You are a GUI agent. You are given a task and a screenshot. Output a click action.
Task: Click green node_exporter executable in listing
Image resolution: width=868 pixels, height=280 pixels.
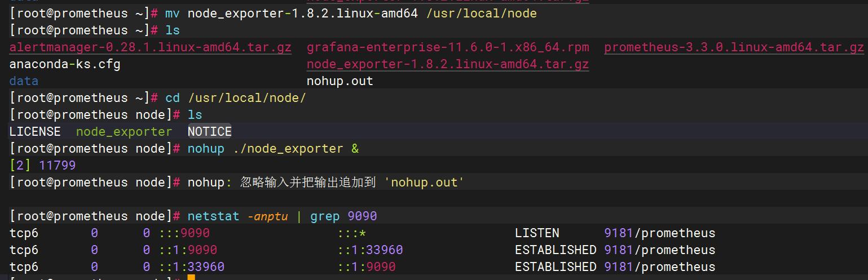(x=124, y=132)
